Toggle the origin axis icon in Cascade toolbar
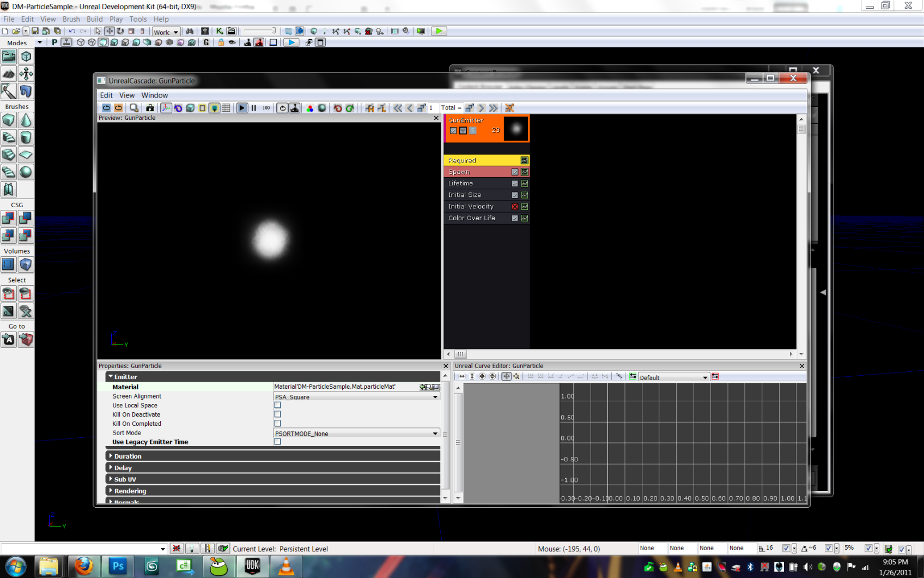The image size is (924, 578). [x=166, y=108]
